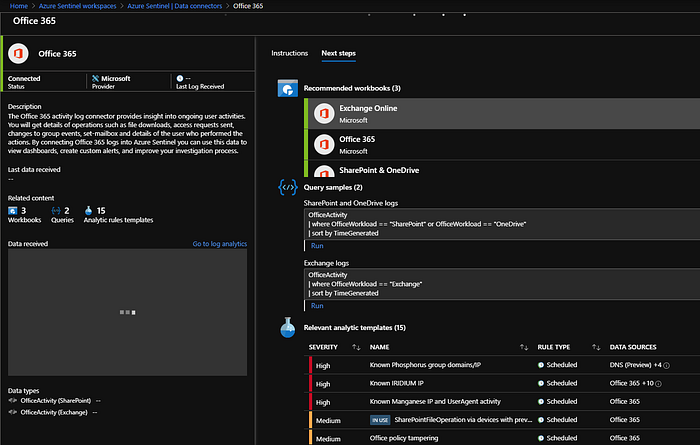This screenshot has height=445, width=700.
Task: Click the info icon next to DNS (Preview) +4
Action: (667, 366)
